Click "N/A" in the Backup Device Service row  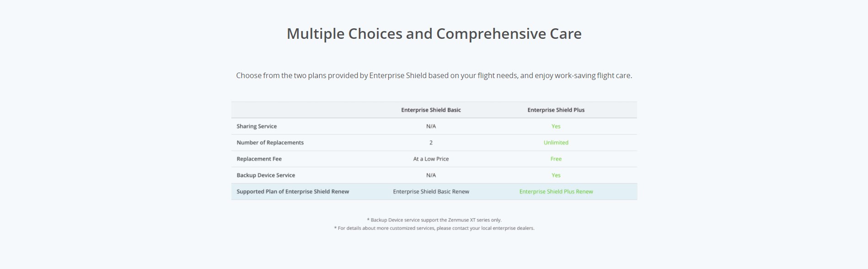[x=431, y=175]
